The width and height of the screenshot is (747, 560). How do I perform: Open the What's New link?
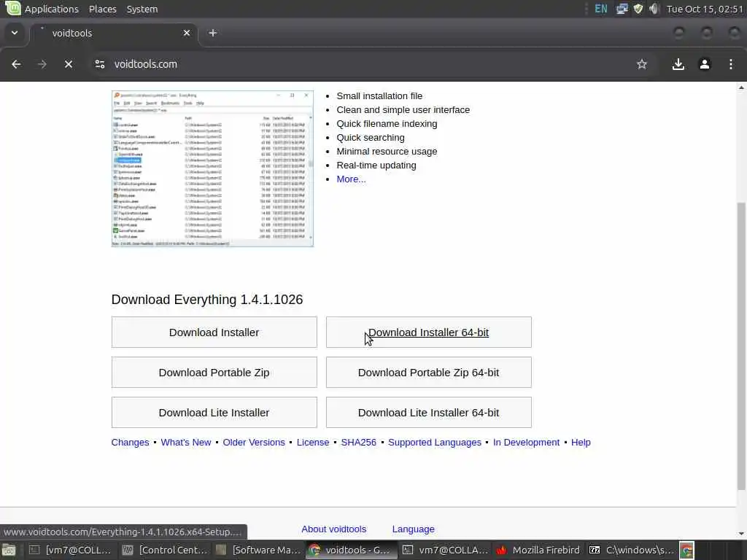tap(186, 443)
